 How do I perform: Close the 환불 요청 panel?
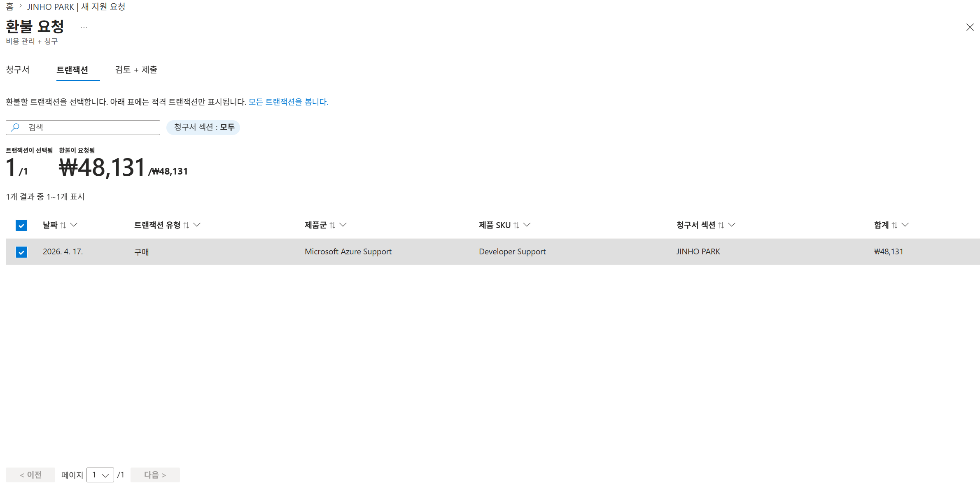tap(970, 27)
